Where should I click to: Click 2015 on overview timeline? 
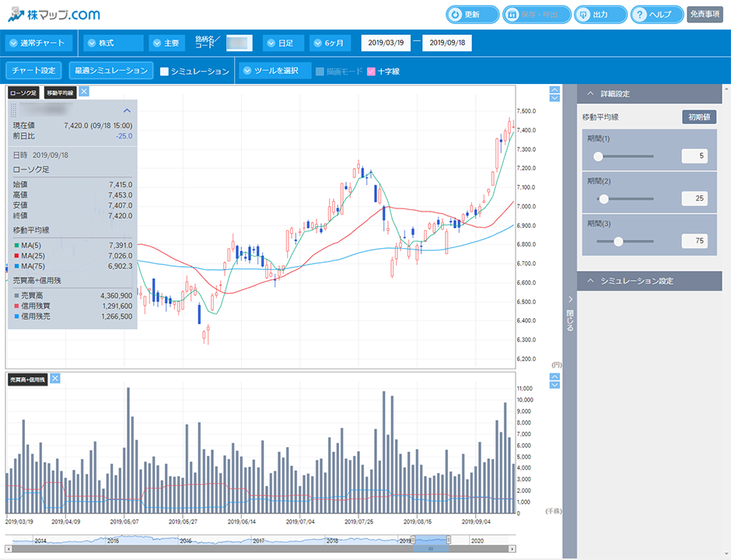point(113,541)
